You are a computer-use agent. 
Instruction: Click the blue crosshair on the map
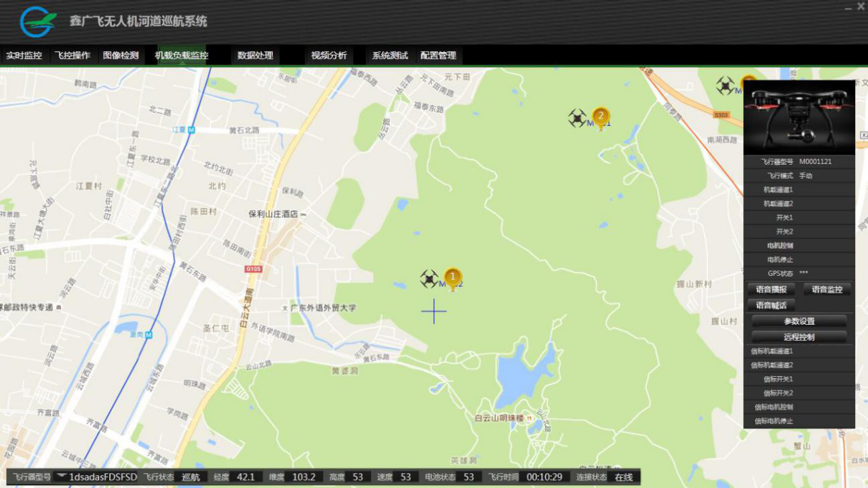click(434, 311)
